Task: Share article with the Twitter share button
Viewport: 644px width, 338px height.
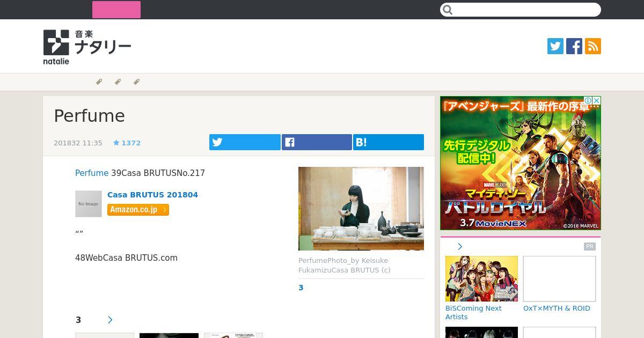Action: (x=245, y=142)
